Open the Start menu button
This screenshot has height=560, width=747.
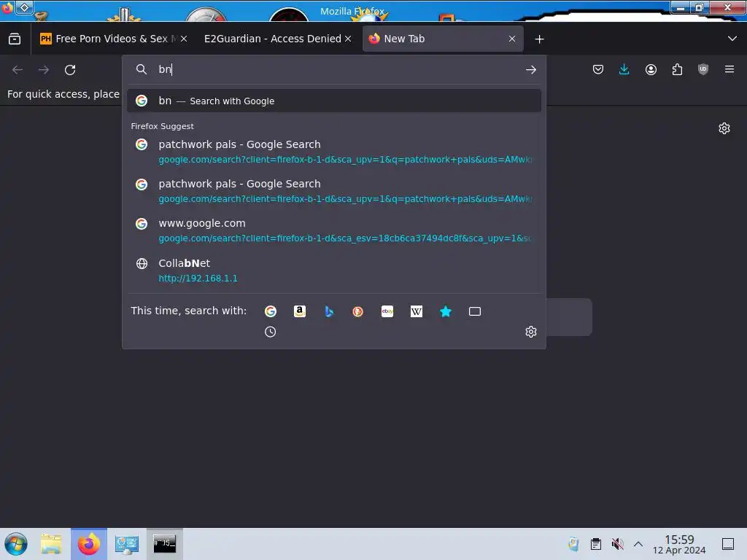click(16, 544)
